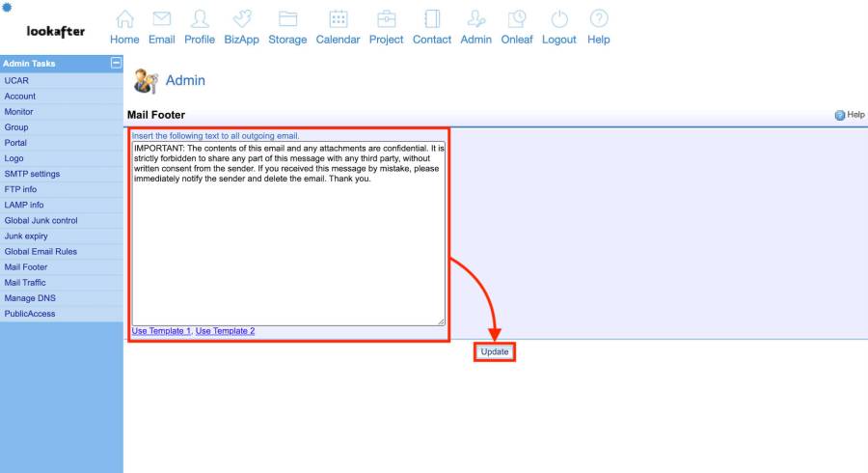Click the Update button
The height and width of the screenshot is (473, 868).
494,352
